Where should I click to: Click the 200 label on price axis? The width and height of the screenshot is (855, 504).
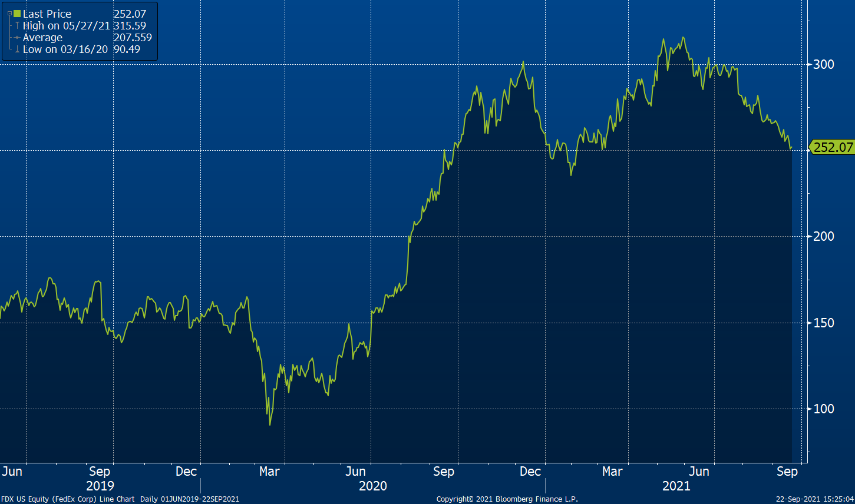coord(824,236)
